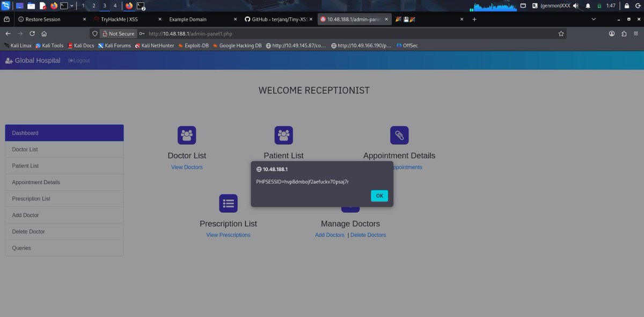Screen dimensions: 644x317
Task: Select the 10.48.188.1/admin-panel tab
Action: 354,19
